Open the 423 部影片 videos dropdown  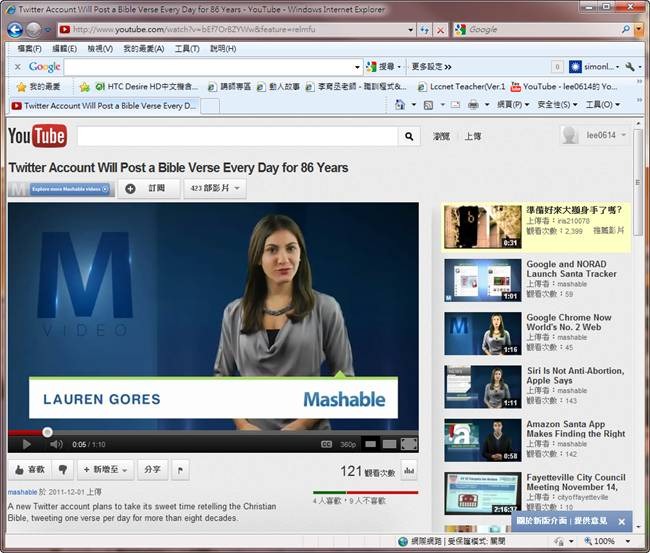pyautogui.click(x=214, y=188)
